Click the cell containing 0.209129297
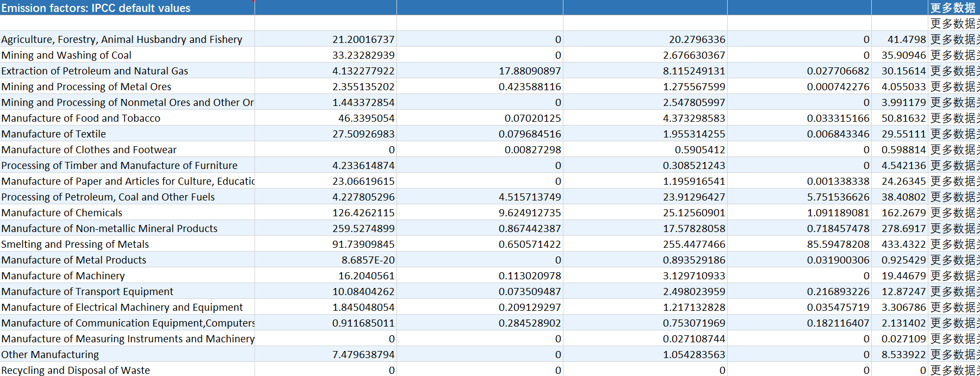 (480, 307)
